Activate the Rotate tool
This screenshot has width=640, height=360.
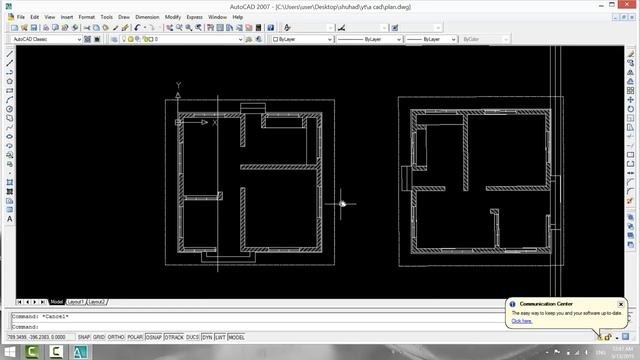[631, 109]
